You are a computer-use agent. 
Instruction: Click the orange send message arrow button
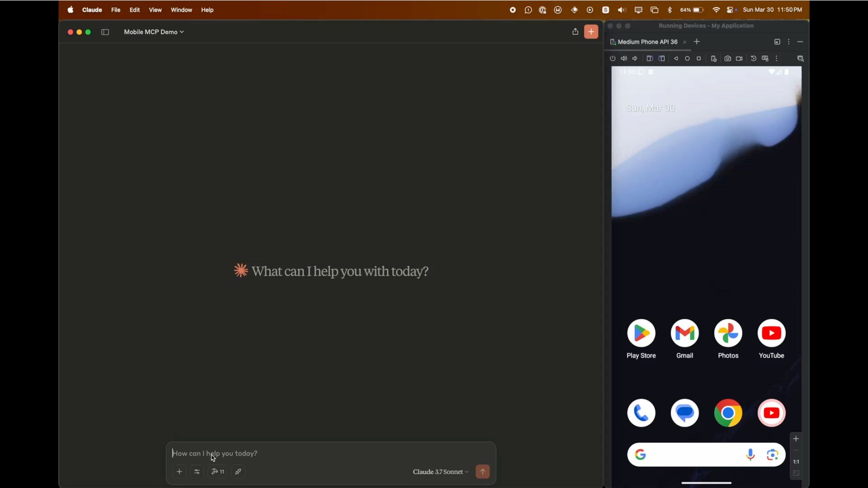482,472
